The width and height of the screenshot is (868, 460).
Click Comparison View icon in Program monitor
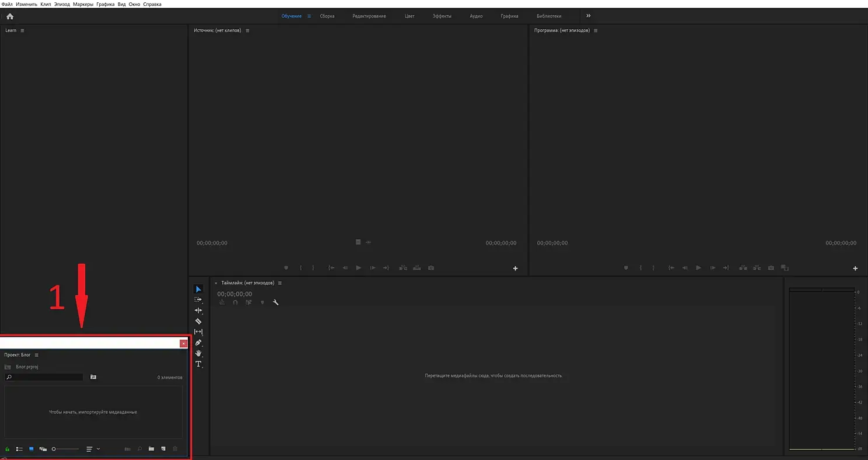point(785,268)
